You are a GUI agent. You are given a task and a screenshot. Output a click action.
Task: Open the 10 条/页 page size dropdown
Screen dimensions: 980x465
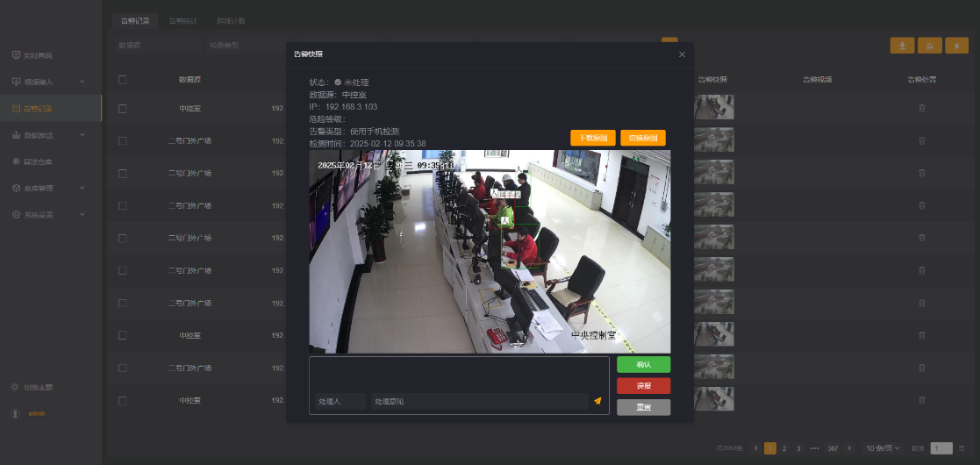(x=882, y=448)
